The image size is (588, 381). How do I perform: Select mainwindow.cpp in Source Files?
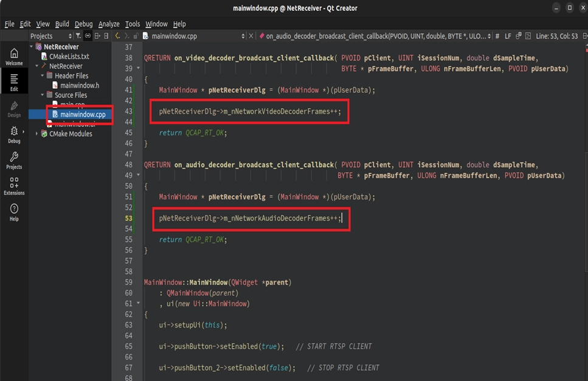coord(83,114)
